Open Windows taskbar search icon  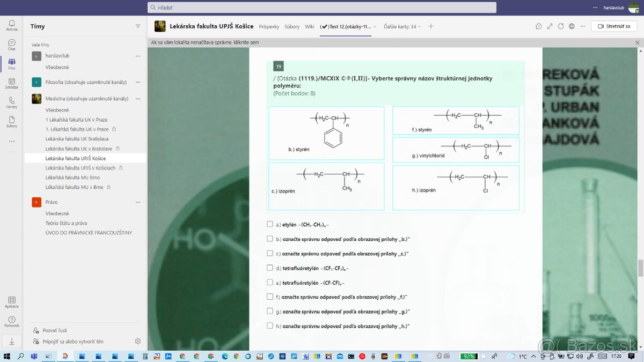(20, 356)
